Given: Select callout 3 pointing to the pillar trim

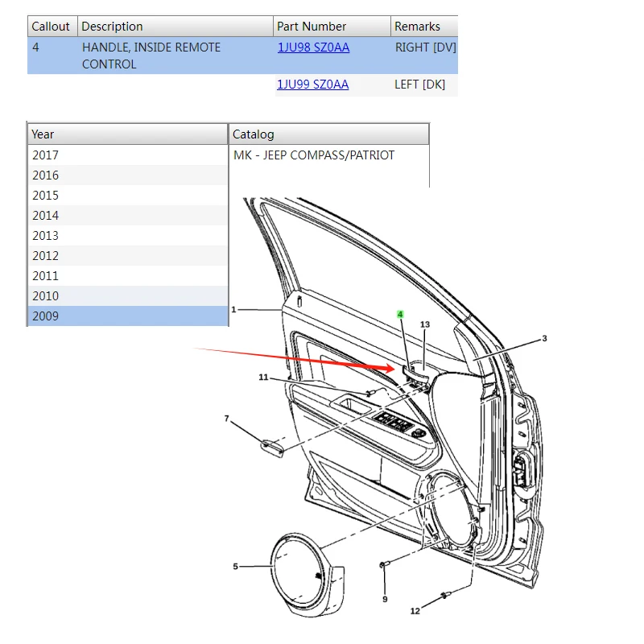Looking at the screenshot, I should coord(546,338).
